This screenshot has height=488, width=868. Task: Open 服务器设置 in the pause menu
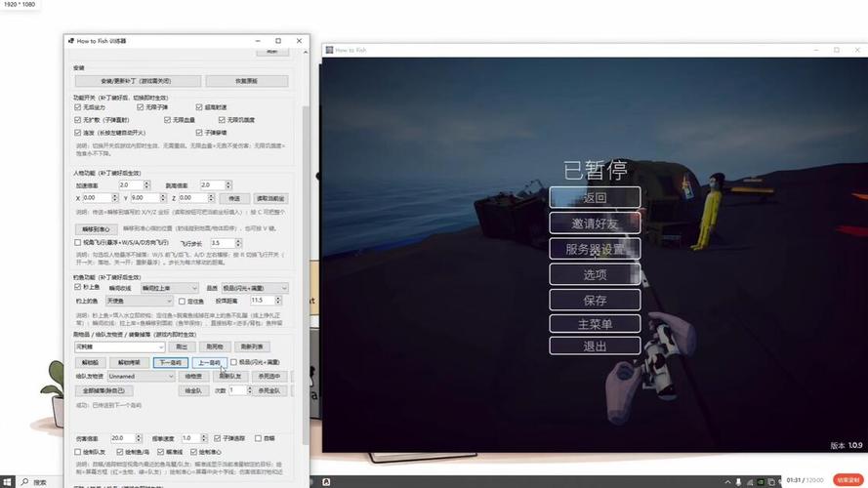click(595, 249)
